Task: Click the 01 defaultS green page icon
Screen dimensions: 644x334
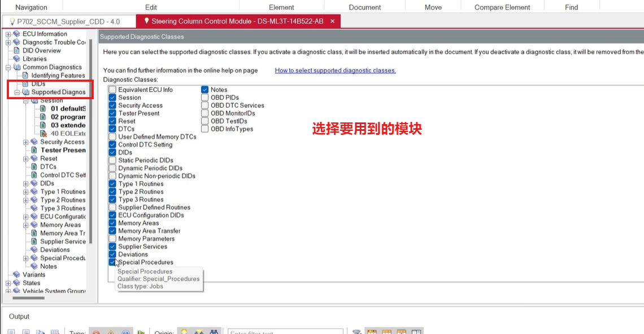Action: (x=43, y=109)
